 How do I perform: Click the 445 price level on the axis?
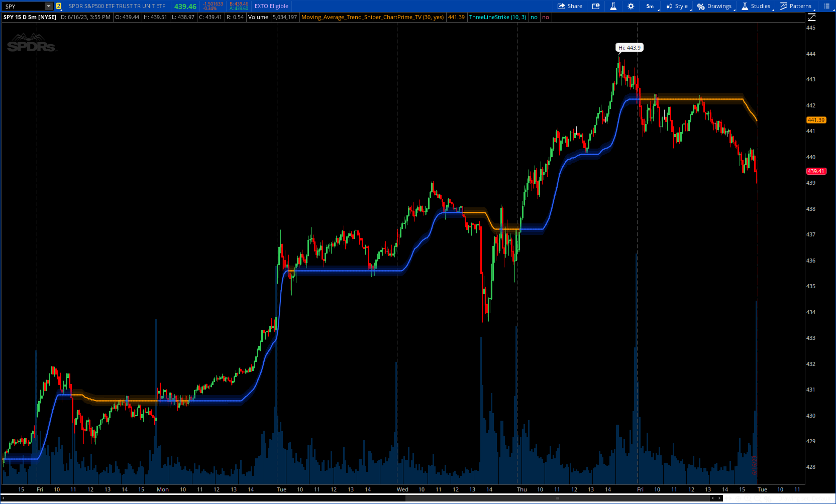point(811,28)
